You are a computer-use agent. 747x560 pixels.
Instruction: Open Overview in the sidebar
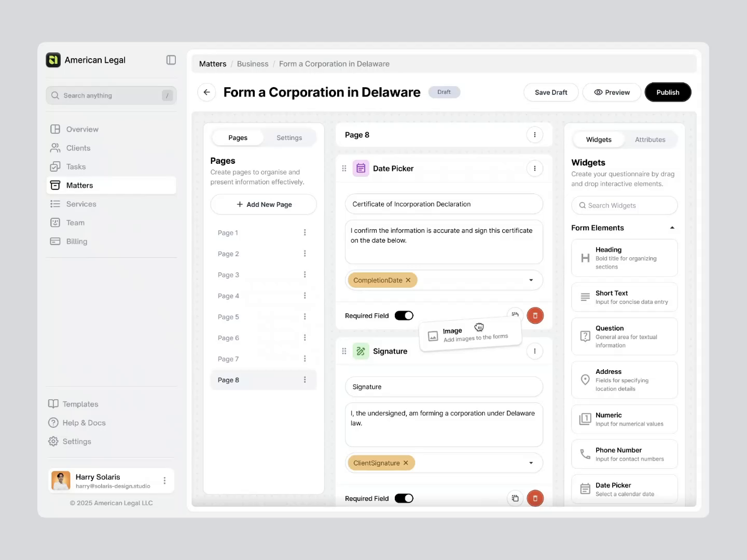point(112,129)
